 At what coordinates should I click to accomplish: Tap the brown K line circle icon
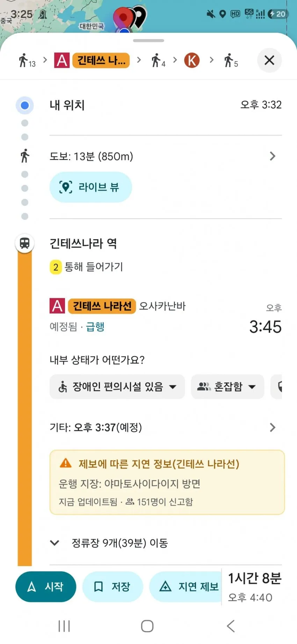[x=192, y=60]
